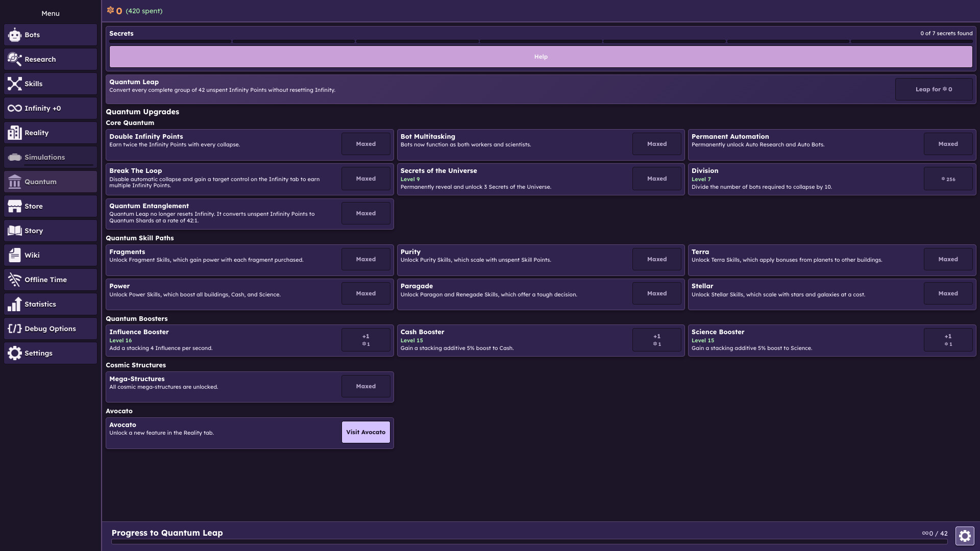The height and width of the screenshot is (551, 980).
Task: Click the Leap for 0 button
Action: coord(934,89)
